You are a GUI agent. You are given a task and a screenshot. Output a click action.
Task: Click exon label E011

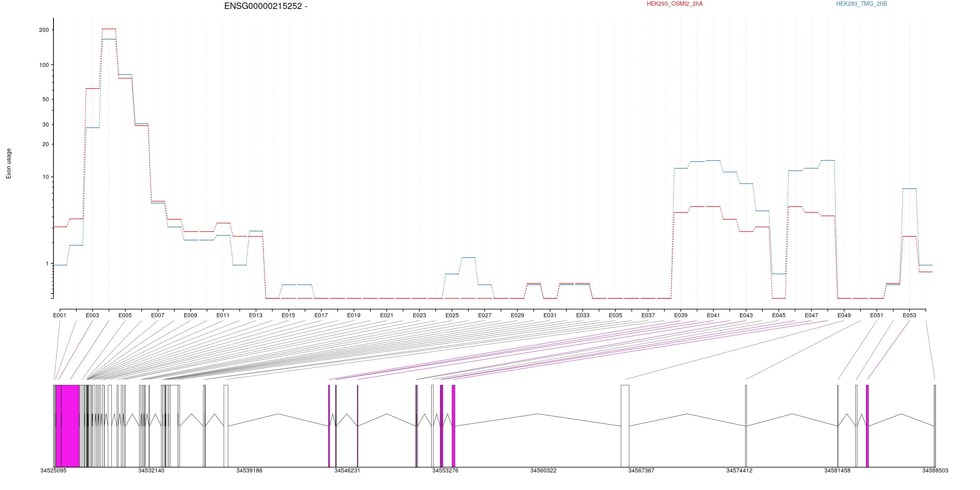(x=223, y=315)
